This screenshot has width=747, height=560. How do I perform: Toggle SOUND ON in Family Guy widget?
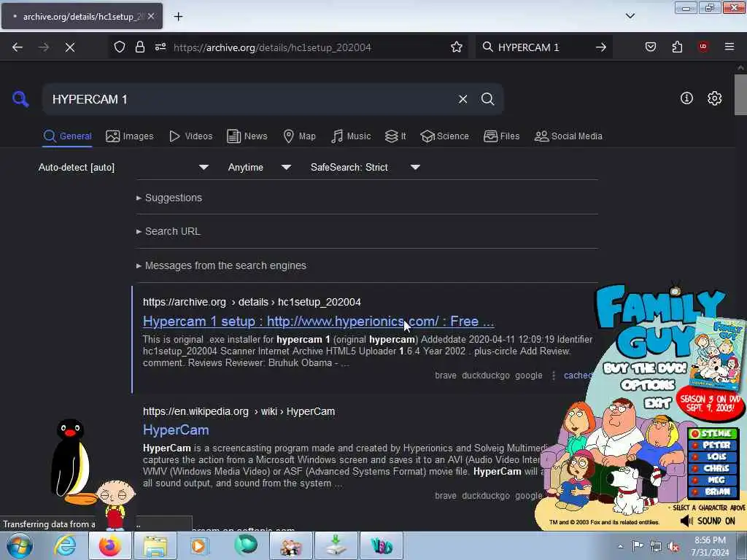tap(708, 521)
